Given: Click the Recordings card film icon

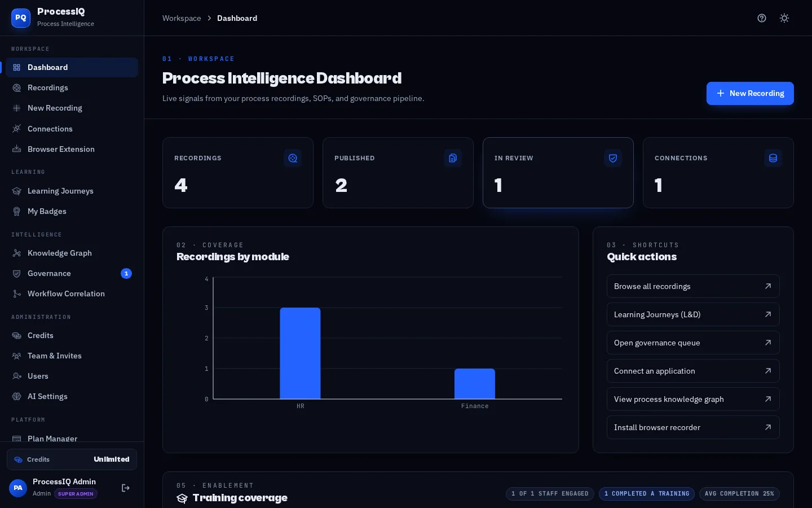Looking at the screenshot, I should [293, 158].
